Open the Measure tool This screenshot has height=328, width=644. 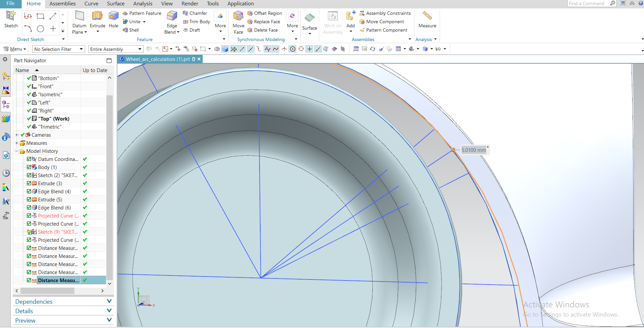pyautogui.click(x=427, y=20)
